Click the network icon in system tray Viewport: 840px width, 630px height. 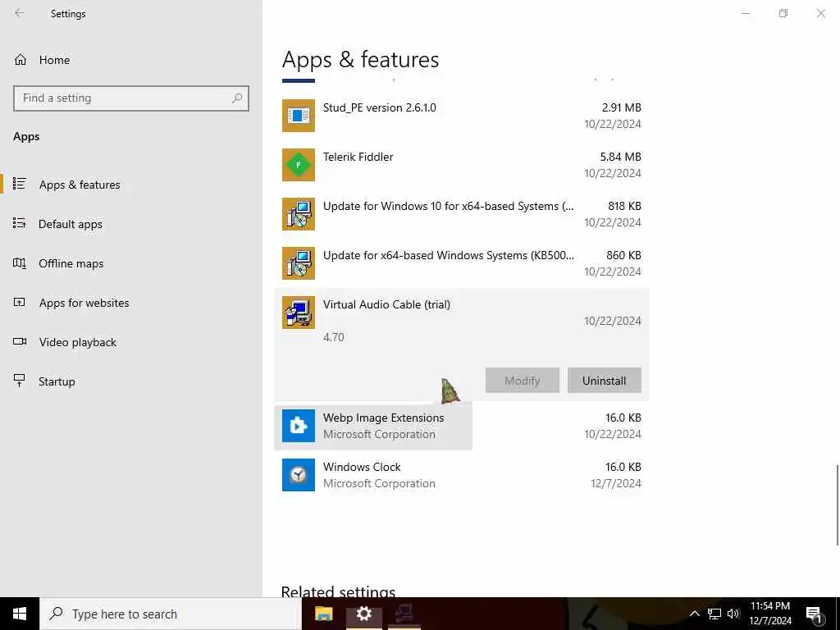coord(714,614)
